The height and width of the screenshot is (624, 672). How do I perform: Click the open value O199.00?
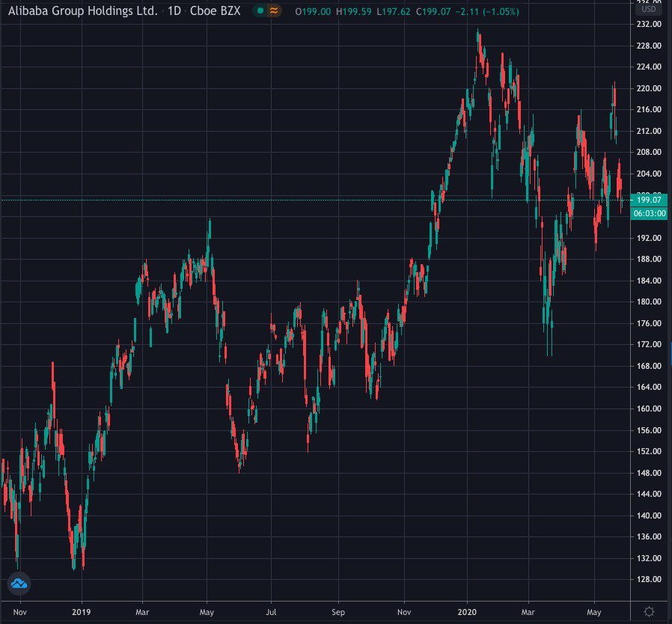313,11
